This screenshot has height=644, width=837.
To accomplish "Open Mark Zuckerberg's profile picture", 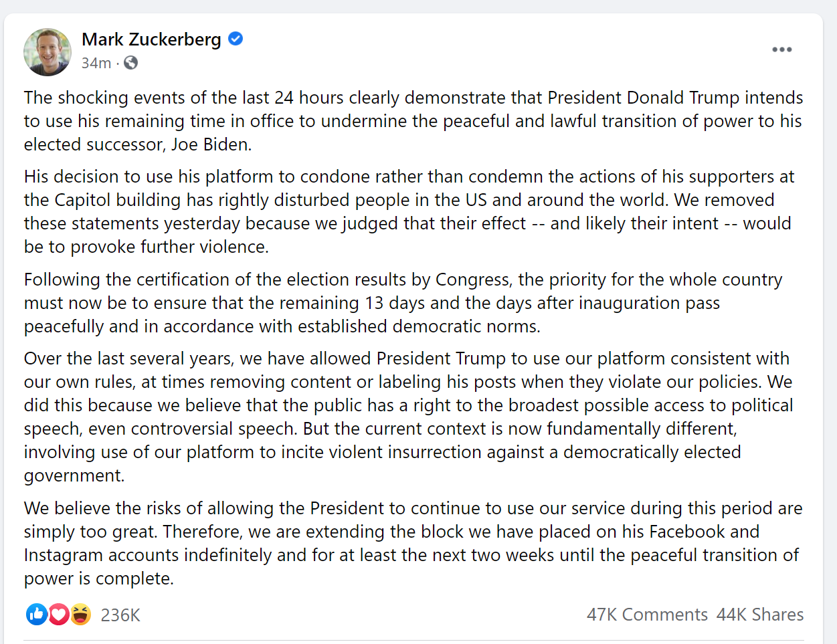I will point(48,51).
